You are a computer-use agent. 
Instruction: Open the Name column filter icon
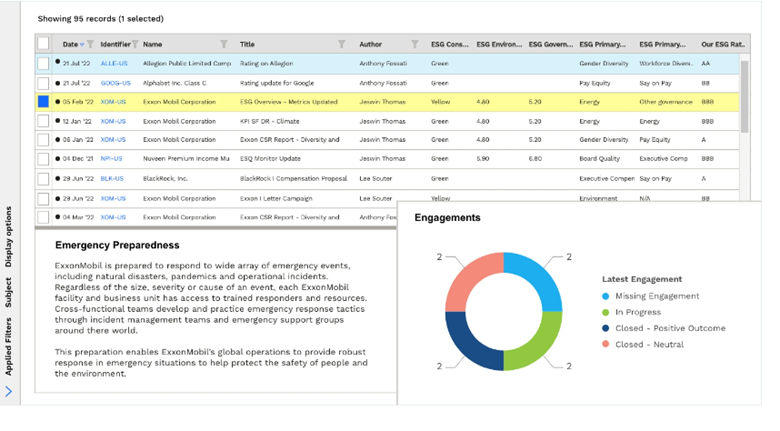(x=224, y=44)
